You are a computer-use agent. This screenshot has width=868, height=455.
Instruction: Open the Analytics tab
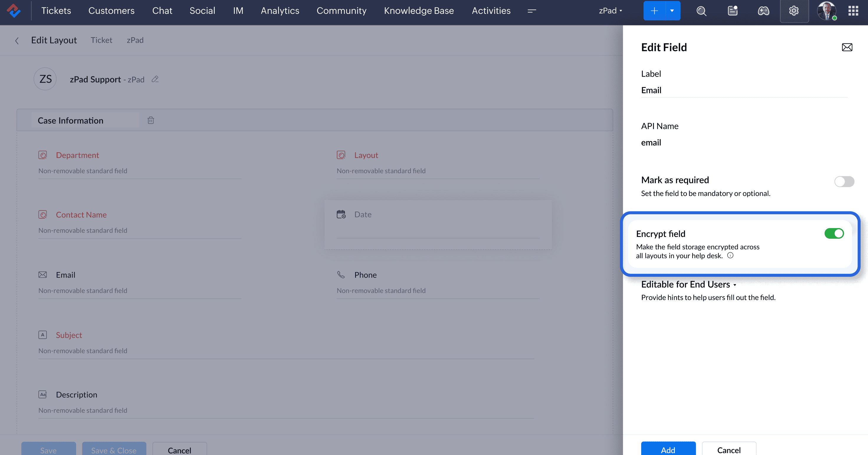280,11
